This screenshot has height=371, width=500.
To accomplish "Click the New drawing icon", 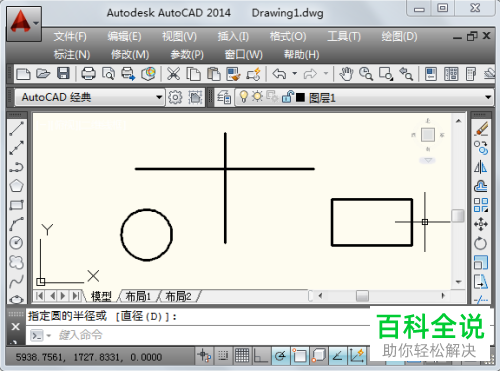I will (23, 74).
